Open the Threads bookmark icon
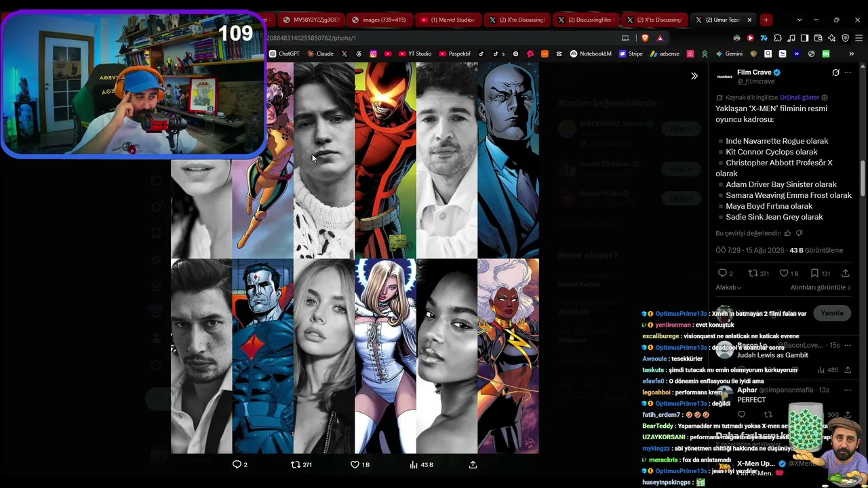Image resolution: width=868 pixels, height=488 pixels. 359,54
